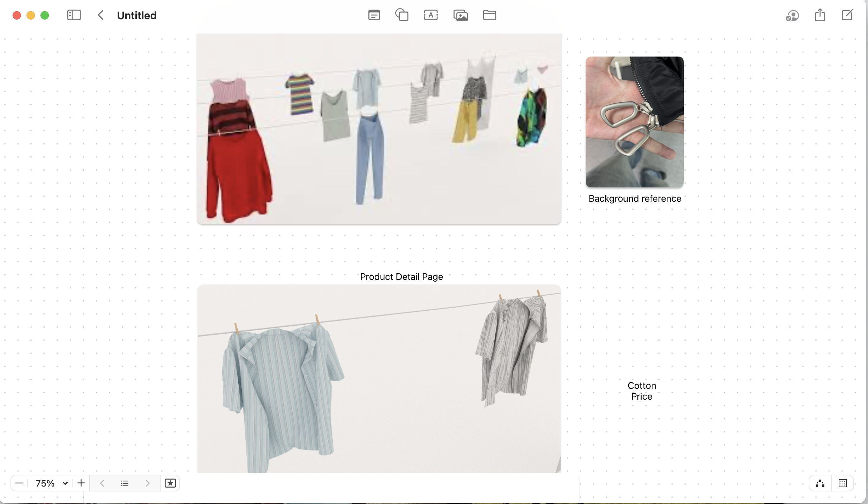
Task: Toggle the sidebar panel
Action: click(x=74, y=15)
